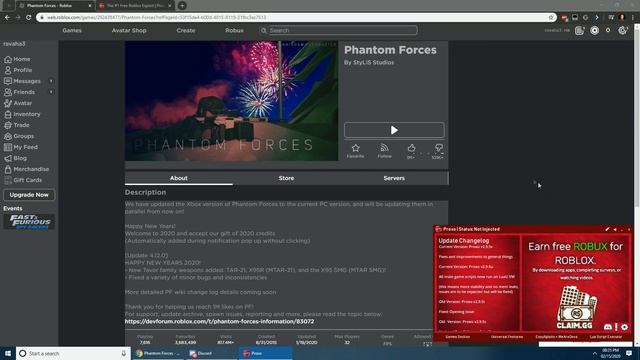Click the Roblox Search field

[338, 31]
